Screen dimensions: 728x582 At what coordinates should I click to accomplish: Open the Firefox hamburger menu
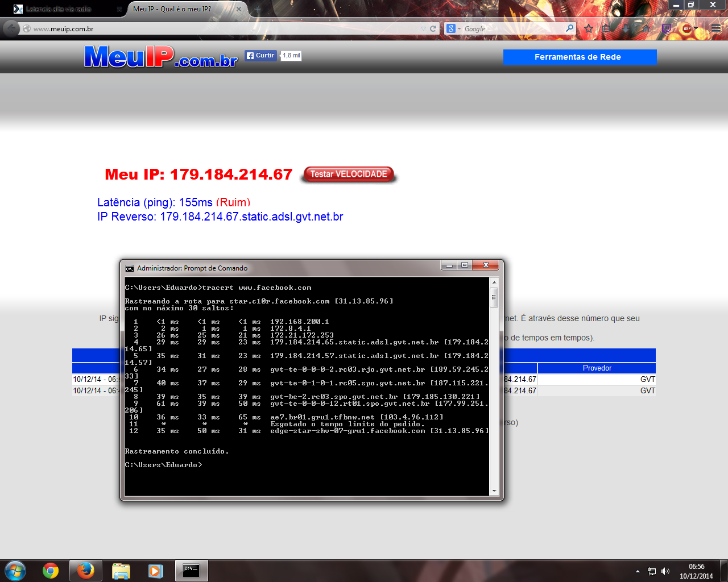coord(716,28)
